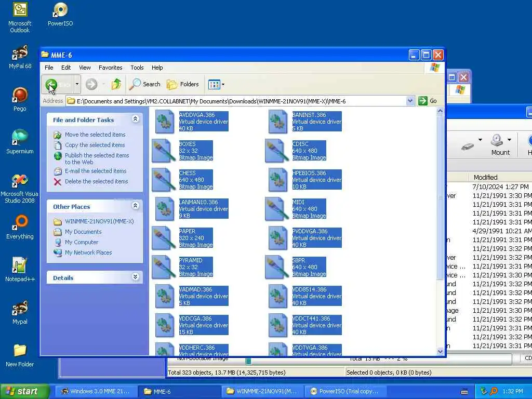This screenshot has width=532, height=399.
Task: Open the Help menu
Action: tap(157, 68)
